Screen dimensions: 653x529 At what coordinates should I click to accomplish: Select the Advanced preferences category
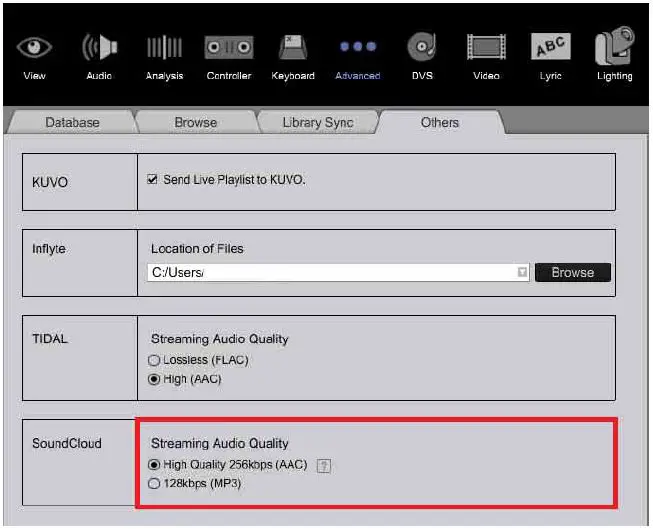(x=358, y=59)
